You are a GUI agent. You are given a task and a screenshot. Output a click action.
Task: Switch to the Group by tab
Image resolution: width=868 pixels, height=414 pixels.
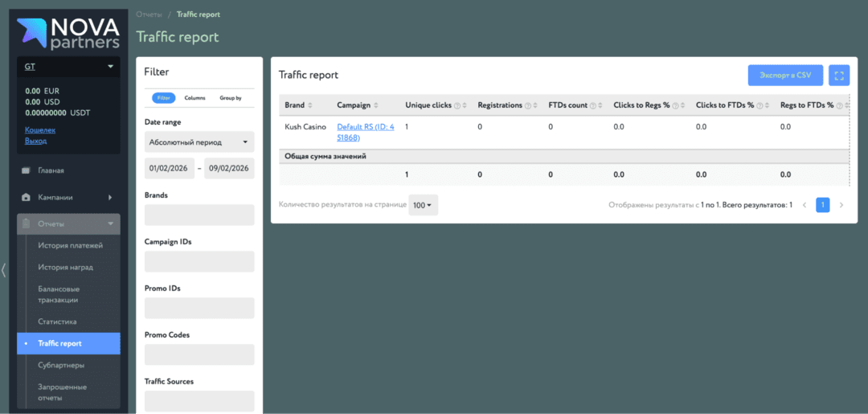point(231,98)
